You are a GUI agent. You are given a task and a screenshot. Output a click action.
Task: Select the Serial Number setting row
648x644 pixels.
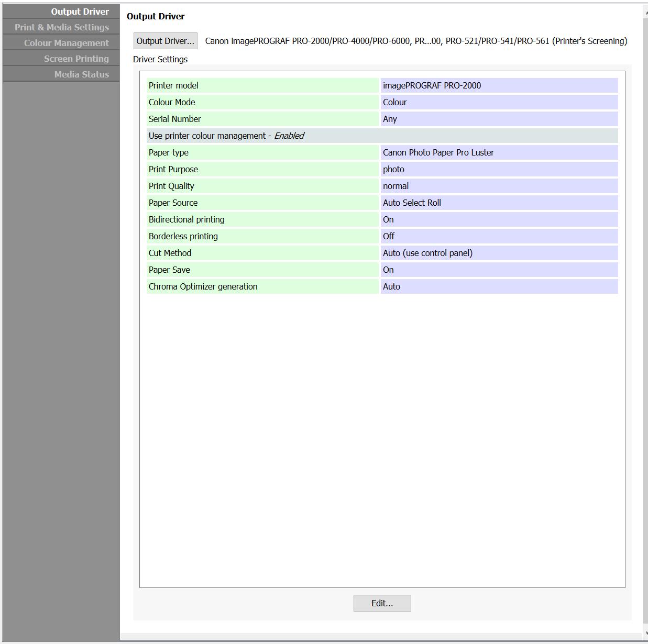tap(262, 119)
